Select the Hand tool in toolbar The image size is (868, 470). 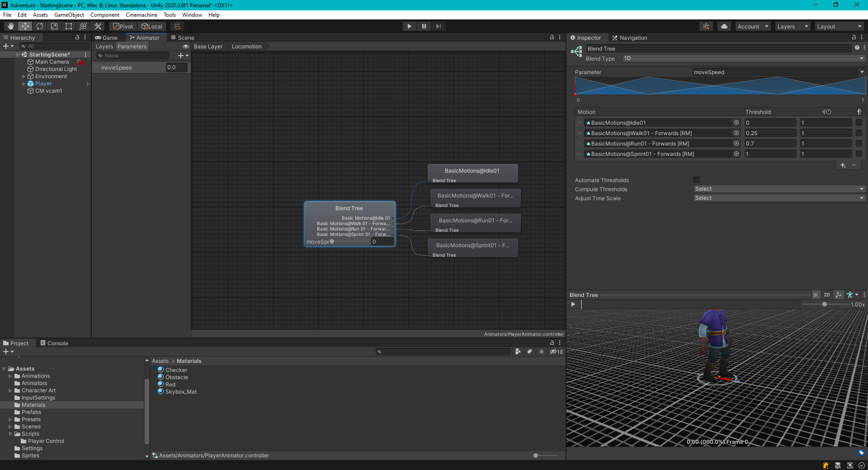click(x=11, y=26)
